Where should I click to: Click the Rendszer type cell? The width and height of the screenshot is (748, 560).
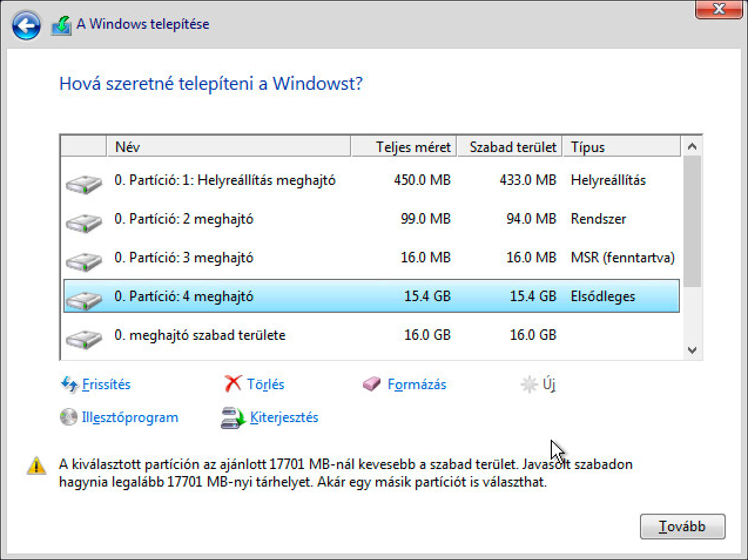click(x=598, y=219)
